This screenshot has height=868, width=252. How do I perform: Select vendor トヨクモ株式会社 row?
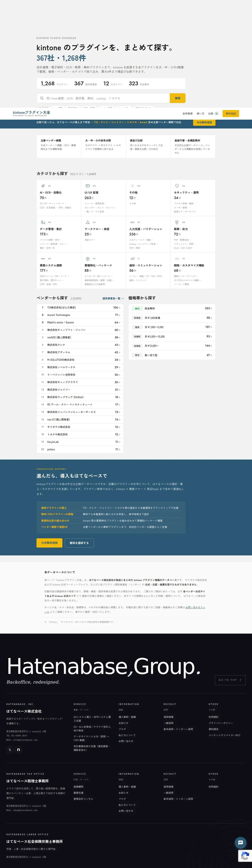pos(80,434)
